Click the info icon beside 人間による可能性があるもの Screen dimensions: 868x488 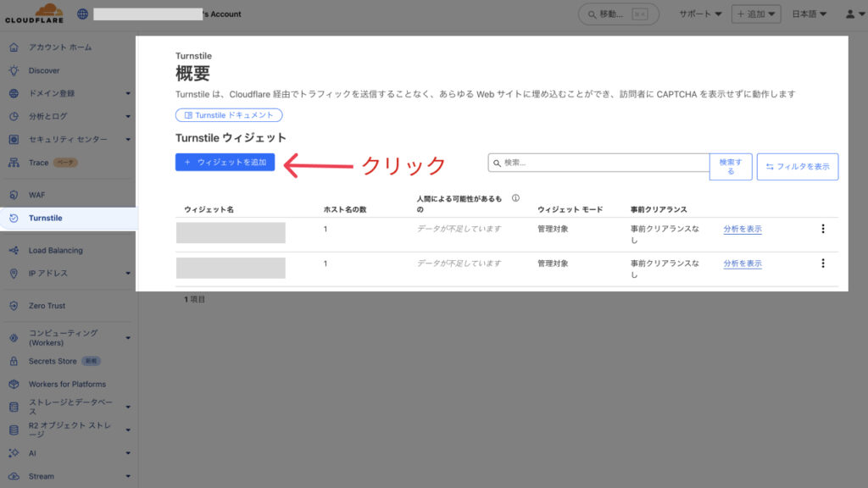515,198
